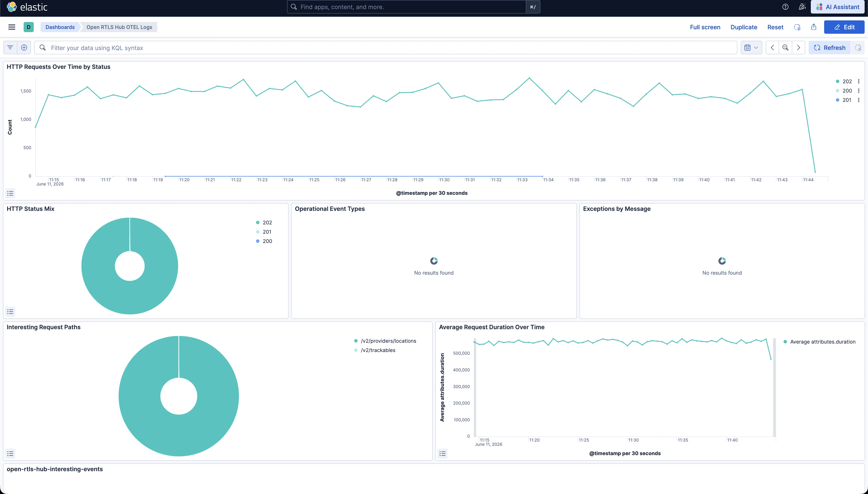Click the Average Request Duration Over Time title

(491, 327)
